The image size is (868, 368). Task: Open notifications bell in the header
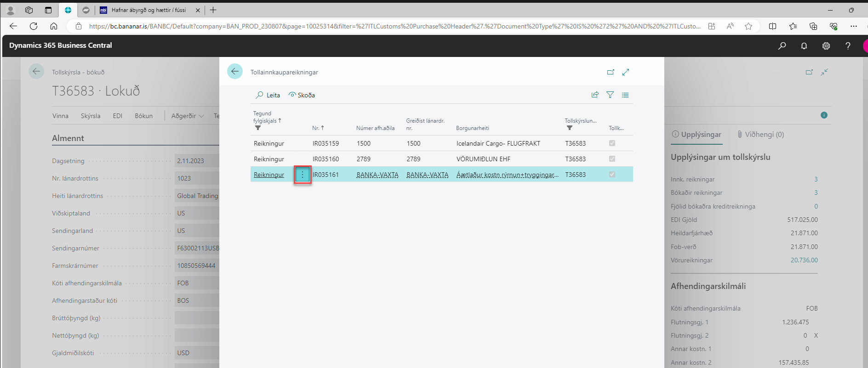point(804,45)
